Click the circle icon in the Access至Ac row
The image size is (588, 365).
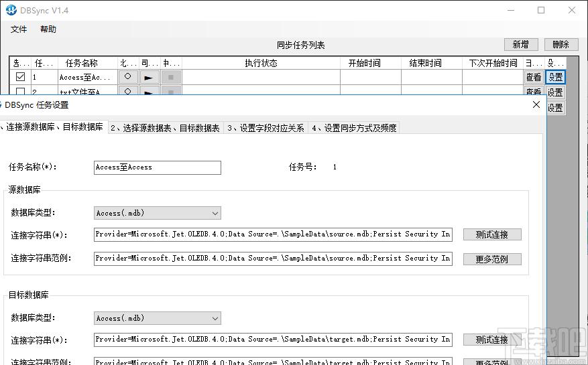click(x=128, y=77)
